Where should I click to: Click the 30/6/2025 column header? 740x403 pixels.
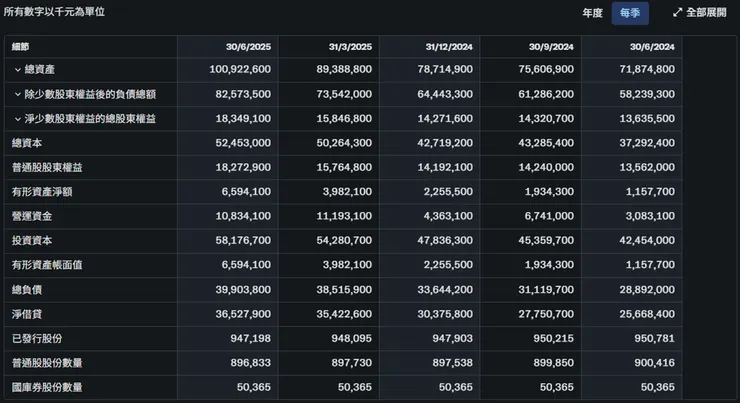(249, 47)
